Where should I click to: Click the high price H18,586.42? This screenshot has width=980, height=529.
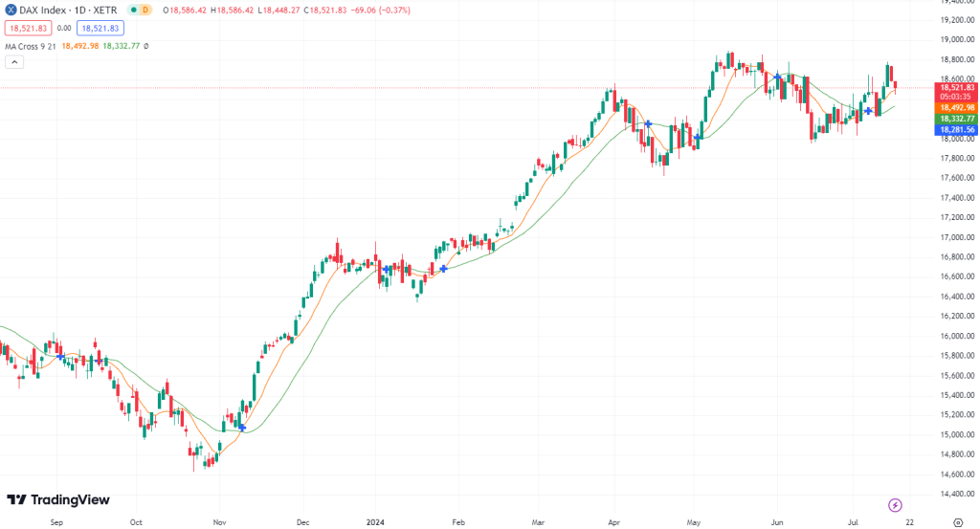[233, 10]
